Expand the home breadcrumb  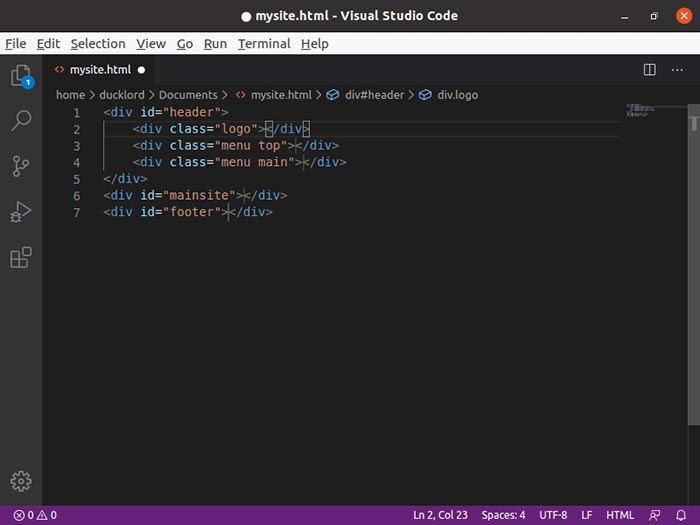tap(71, 95)
